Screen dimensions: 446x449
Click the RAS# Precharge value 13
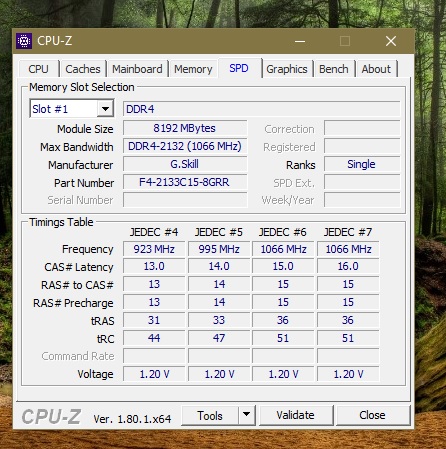point(154,302)
